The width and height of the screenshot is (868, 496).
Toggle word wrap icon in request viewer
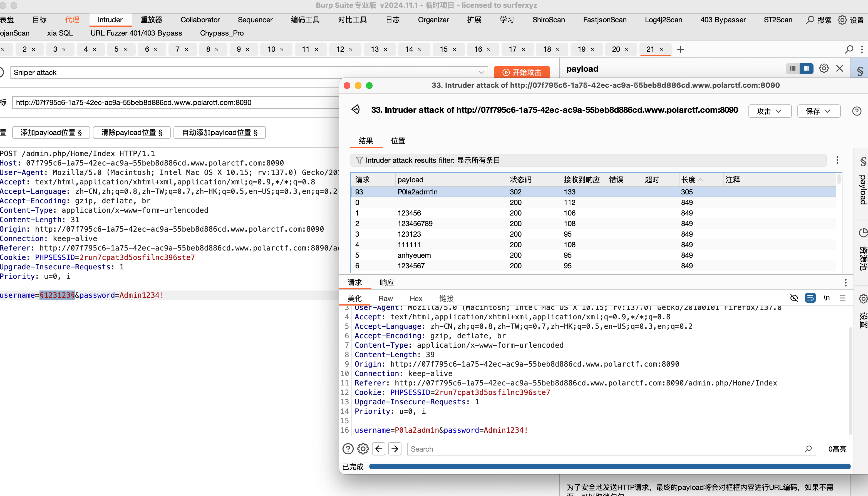click(x=810, y=298)
